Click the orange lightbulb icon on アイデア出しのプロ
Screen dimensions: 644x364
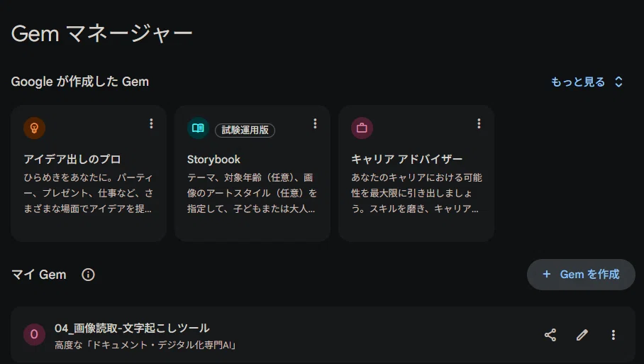(x=35, y=128)
